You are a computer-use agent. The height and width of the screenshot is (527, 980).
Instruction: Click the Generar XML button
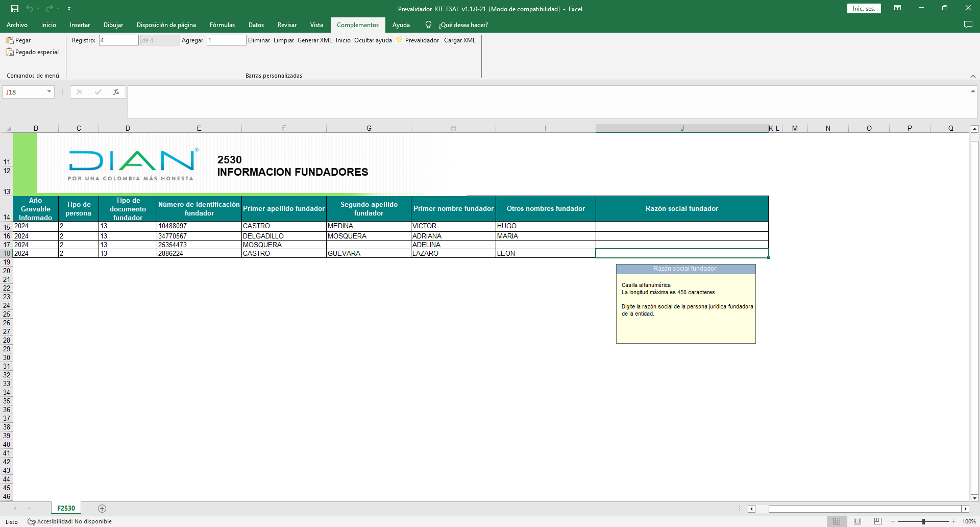[314, 40]
